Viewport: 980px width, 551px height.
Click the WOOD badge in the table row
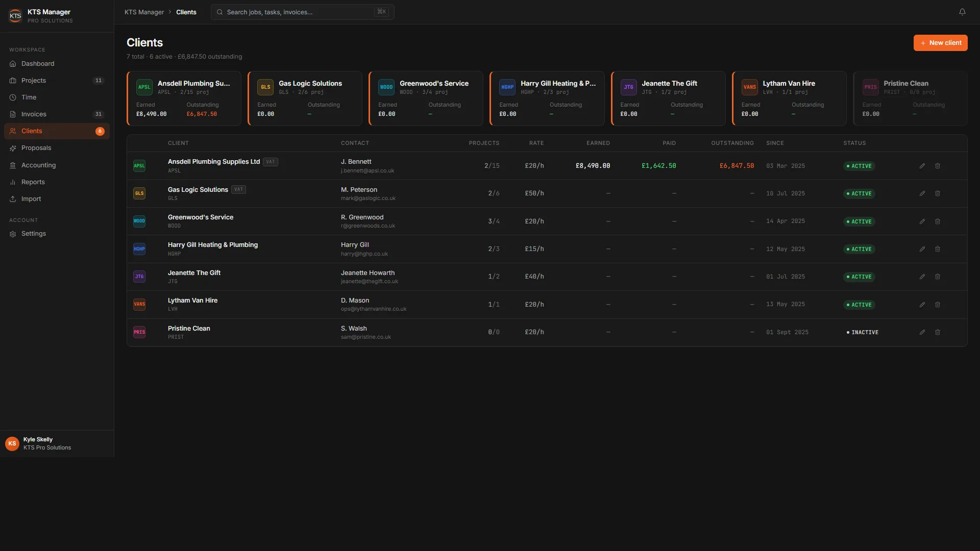[139, 221]
